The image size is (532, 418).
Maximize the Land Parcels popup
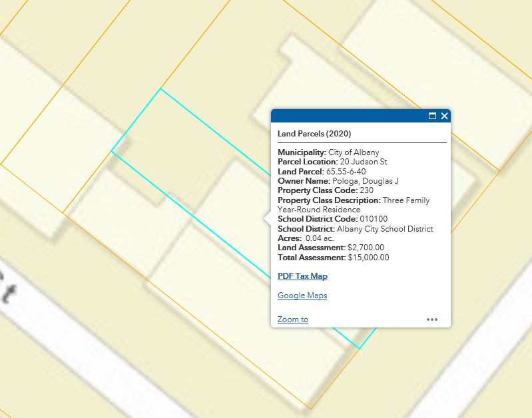point(432,116)
